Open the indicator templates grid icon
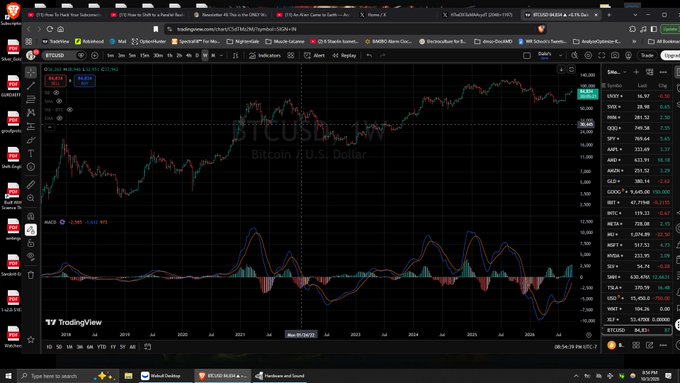680x383 pixels. (x=291, y=56)
